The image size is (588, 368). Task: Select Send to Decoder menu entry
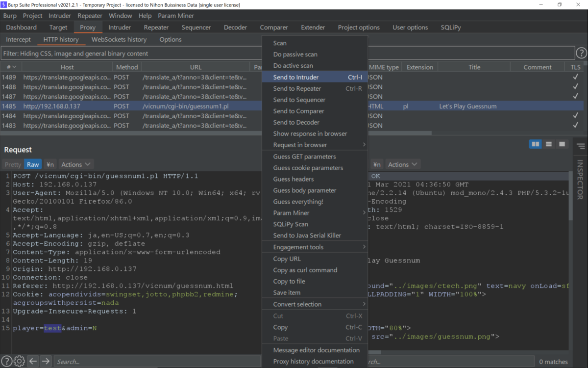(315, 122)
